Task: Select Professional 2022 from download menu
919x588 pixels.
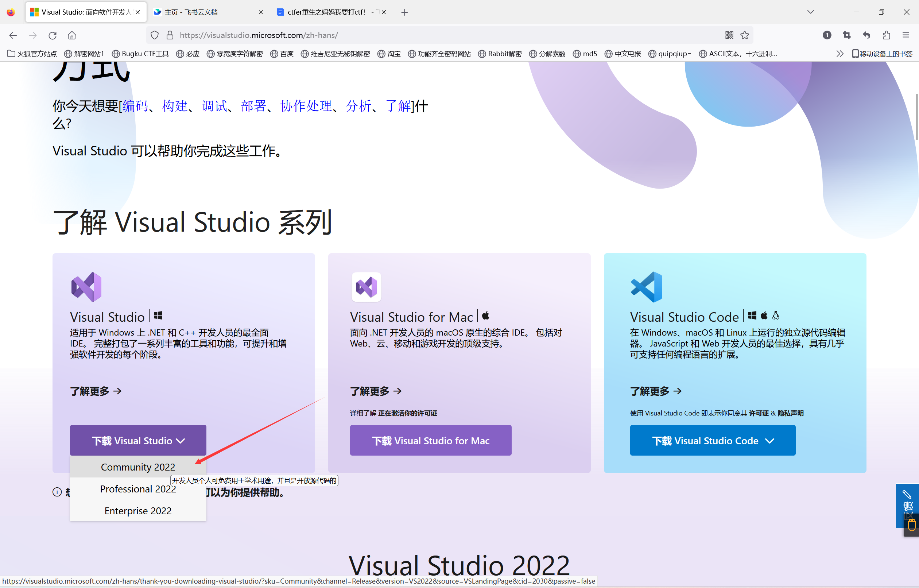Action: tap(138, 489)
